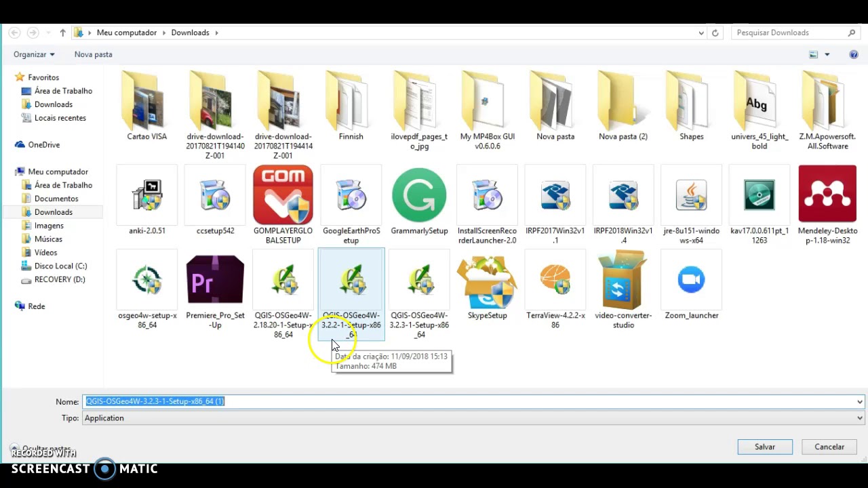This screenshot has width=868, height=488.
Task: Select the jre-8u151-windows-x64 file
Action: (692, 205)
